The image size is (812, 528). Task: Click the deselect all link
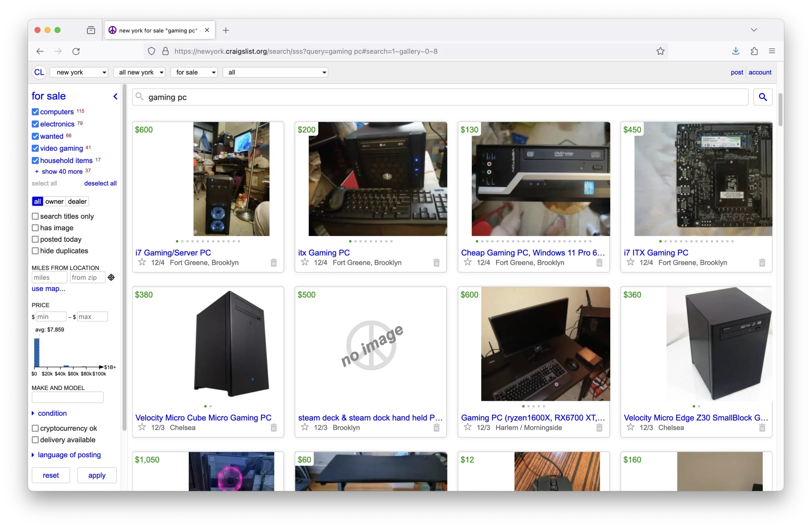pyautogui.click(x=100, y=183)
